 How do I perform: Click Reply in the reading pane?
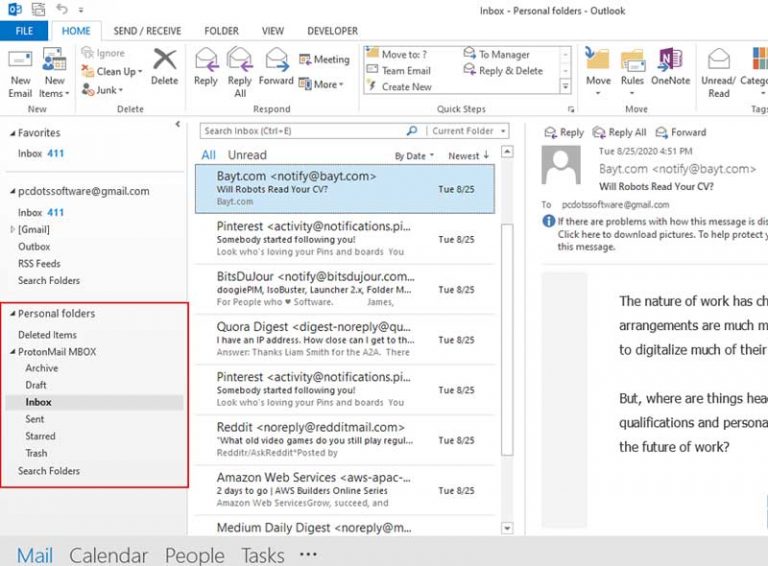[x=564, y=132]
